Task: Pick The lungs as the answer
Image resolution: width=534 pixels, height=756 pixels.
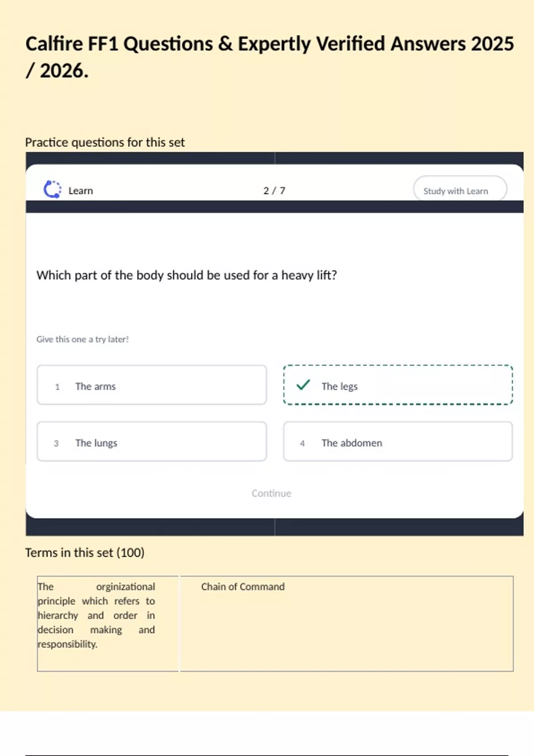Action: pyautogui.click(x=151, y=442)
